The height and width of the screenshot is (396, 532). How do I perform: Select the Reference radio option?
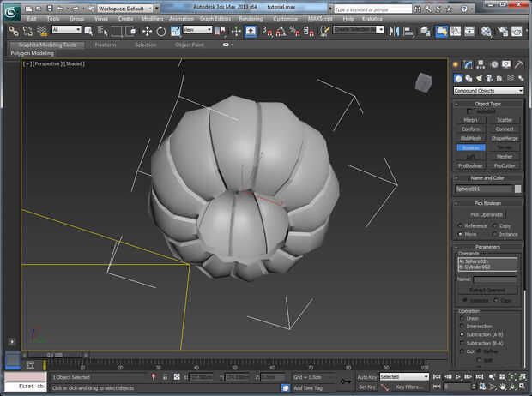[x=460, y=225]
